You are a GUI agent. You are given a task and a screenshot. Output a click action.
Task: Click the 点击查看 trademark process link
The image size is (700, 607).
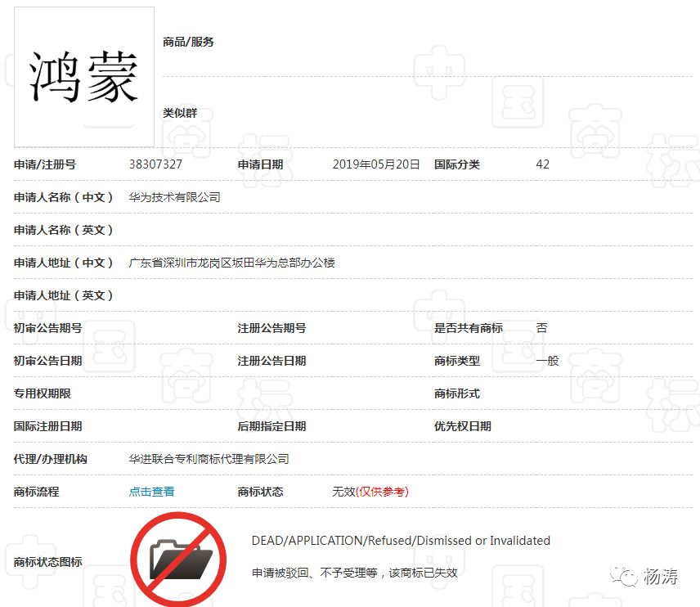coord(151,492)
